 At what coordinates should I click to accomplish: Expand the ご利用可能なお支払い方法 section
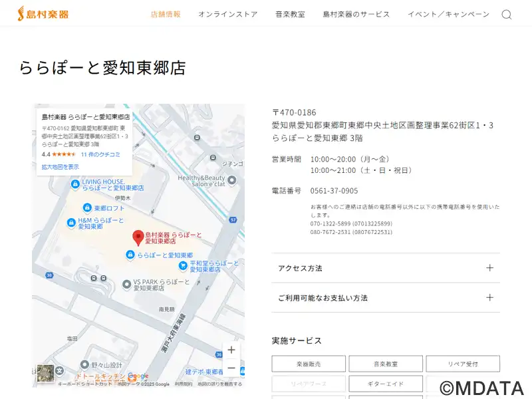386,298
